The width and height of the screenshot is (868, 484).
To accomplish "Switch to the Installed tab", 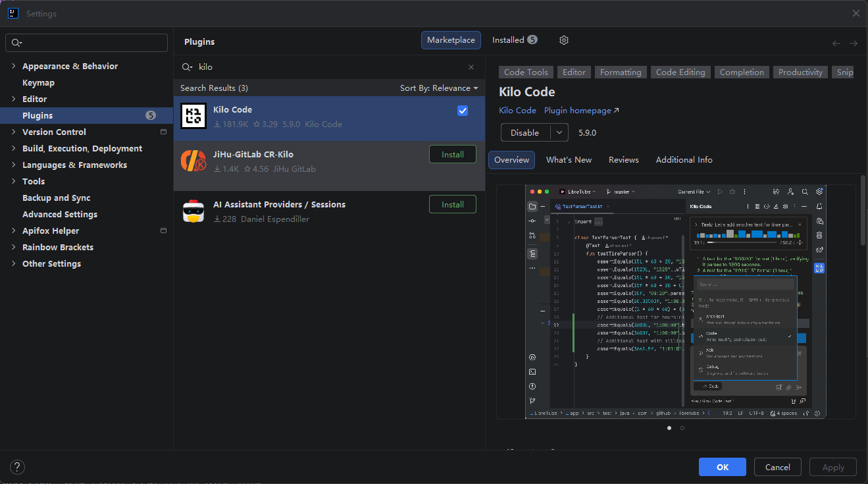I will [509, 40].
